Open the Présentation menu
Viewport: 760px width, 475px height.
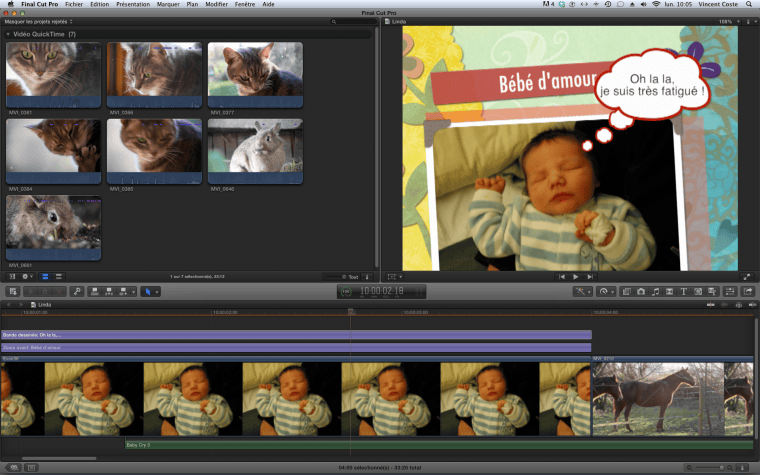tap(132, 5)
